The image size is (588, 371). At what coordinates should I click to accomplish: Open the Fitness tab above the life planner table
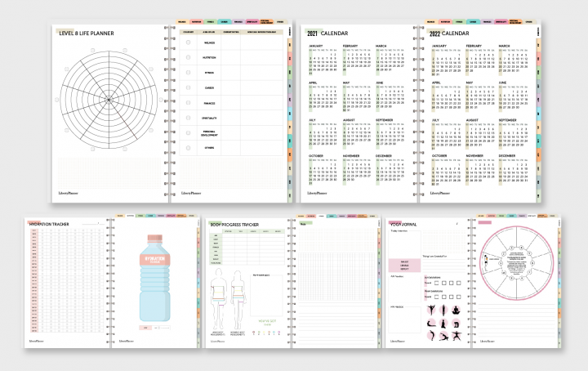tap(211, 22)
